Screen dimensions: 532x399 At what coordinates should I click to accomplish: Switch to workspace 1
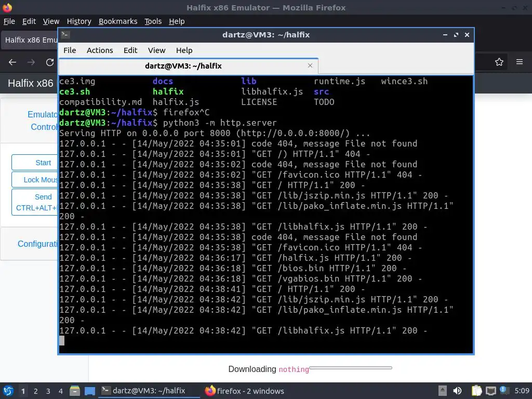[x=23, y=391]
